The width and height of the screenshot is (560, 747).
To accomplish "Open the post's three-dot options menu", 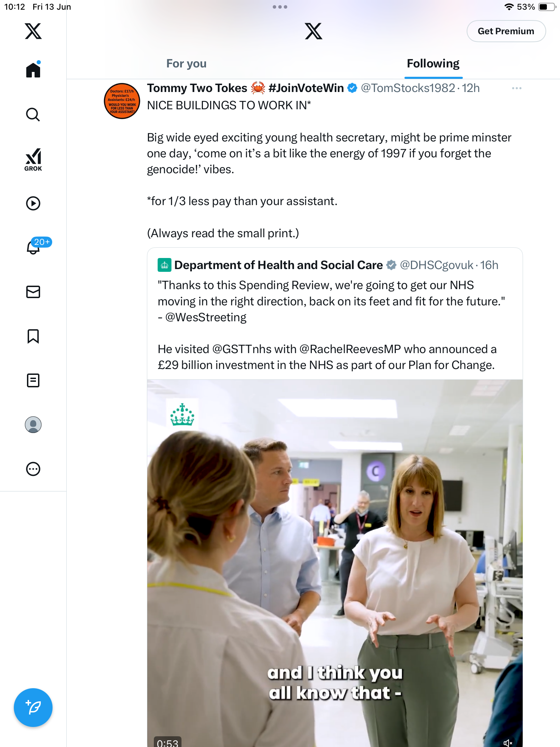I will tap(517, 88).
